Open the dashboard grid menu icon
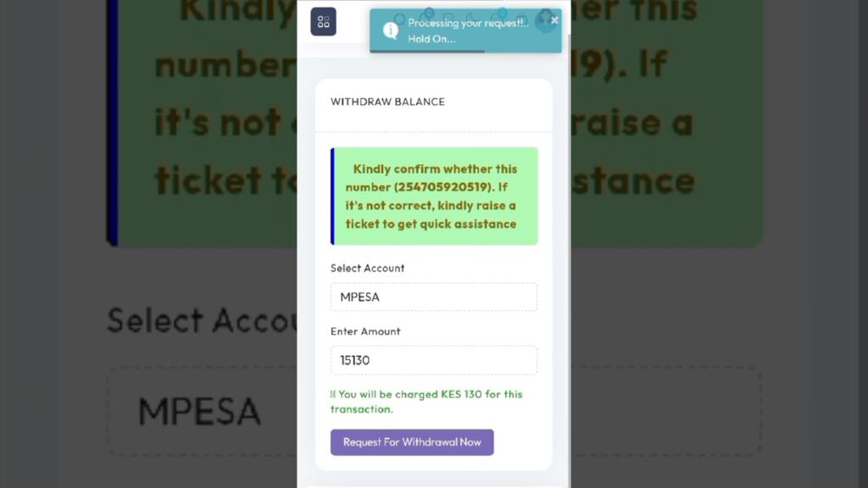 point(323,21)
